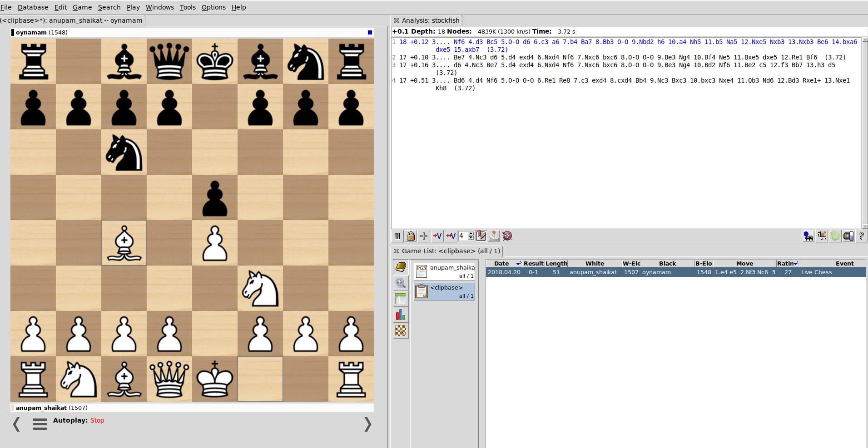The width and height of the screenshot is (868, 448).
Task: Sort game list by Black column
Action: point(667,263)
